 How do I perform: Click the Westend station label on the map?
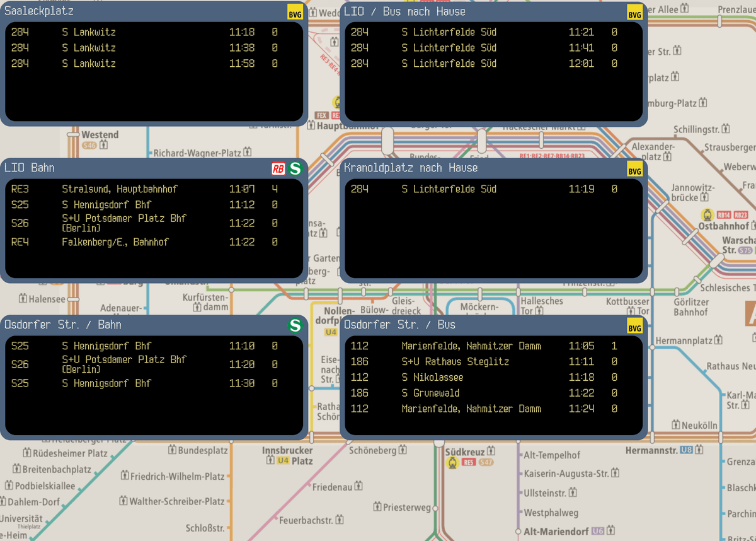pos(100,135)
